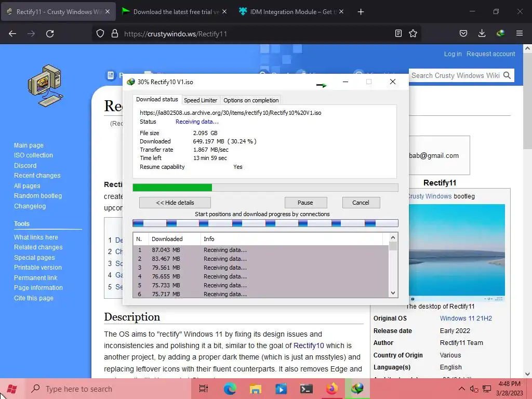Click IDM extension icon in toolbar

tap(500, 33)
